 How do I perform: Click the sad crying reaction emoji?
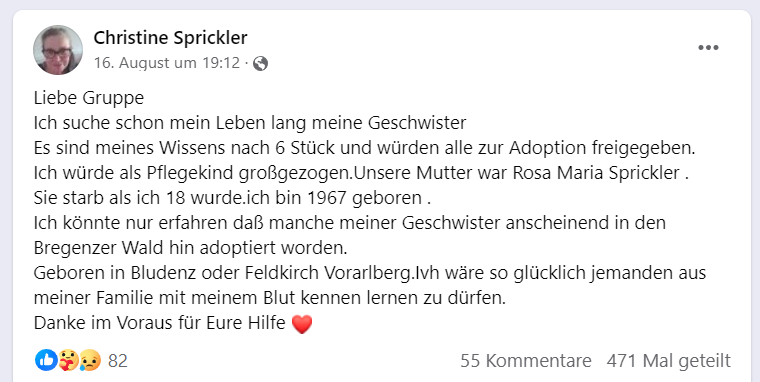[90, 361]
